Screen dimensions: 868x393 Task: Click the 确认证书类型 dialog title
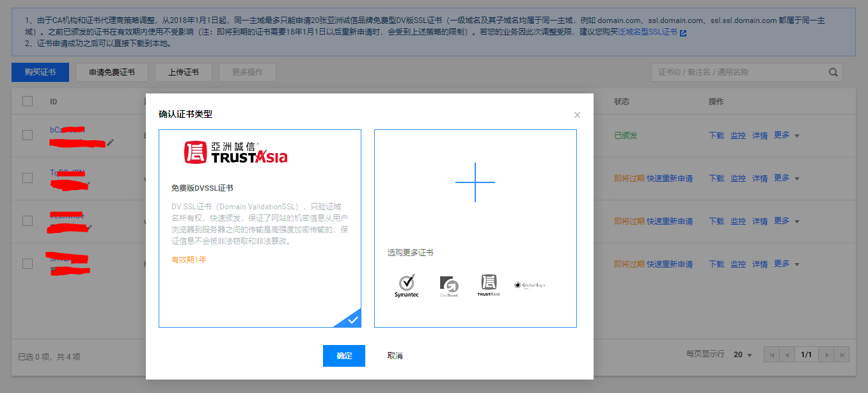(x=185, y=115)
